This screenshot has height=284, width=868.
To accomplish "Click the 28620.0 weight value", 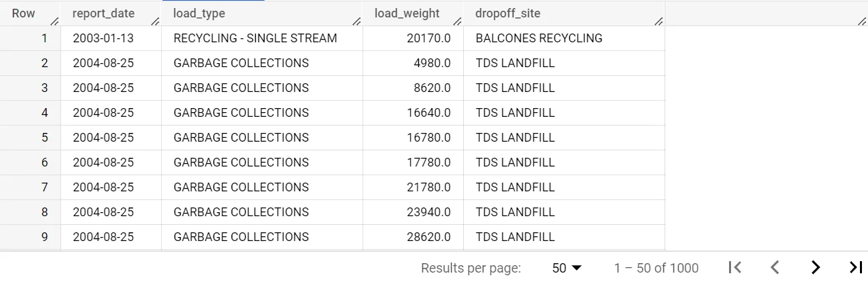I will click(x=428, y=237).
